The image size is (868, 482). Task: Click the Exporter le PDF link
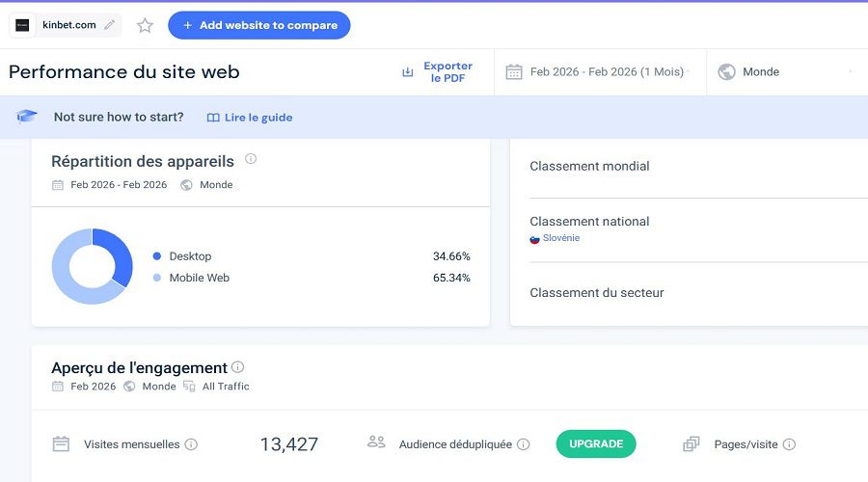(x=448, y=72)
